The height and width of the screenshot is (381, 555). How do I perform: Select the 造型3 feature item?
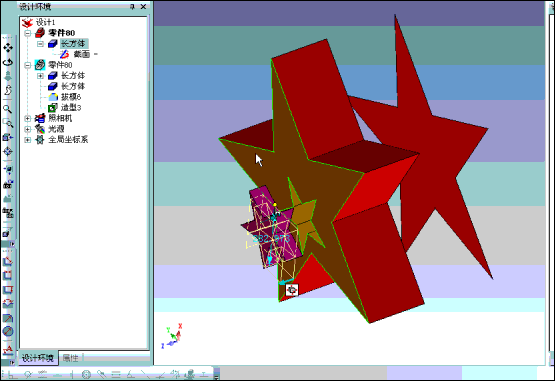point(71,107)
